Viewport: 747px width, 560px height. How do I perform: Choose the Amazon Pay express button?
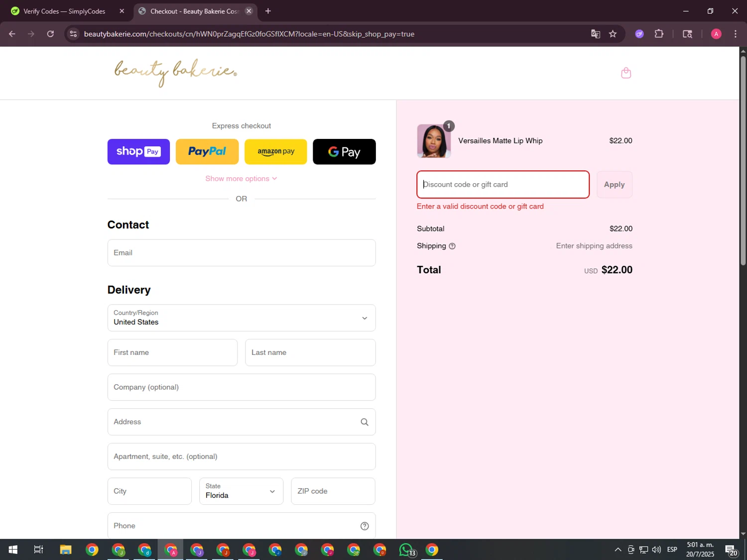tap(276, 151)
